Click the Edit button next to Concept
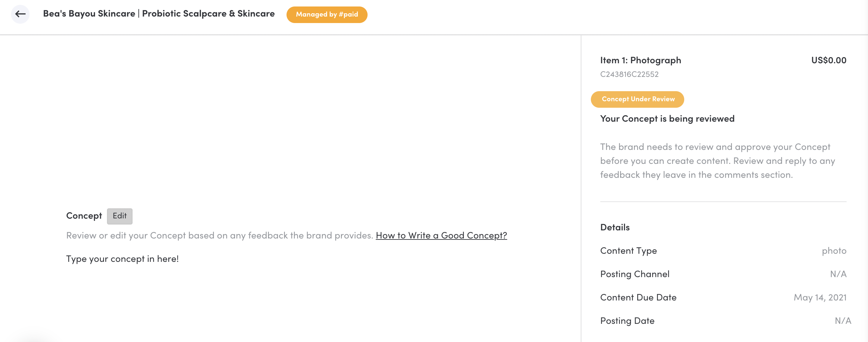 (x=120, y=216)
